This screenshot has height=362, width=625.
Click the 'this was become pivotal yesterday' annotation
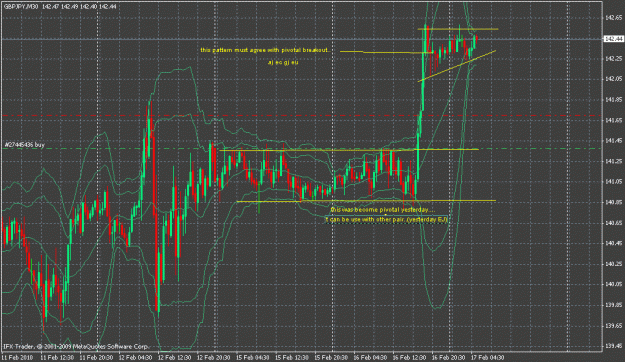tap(383, 209)
